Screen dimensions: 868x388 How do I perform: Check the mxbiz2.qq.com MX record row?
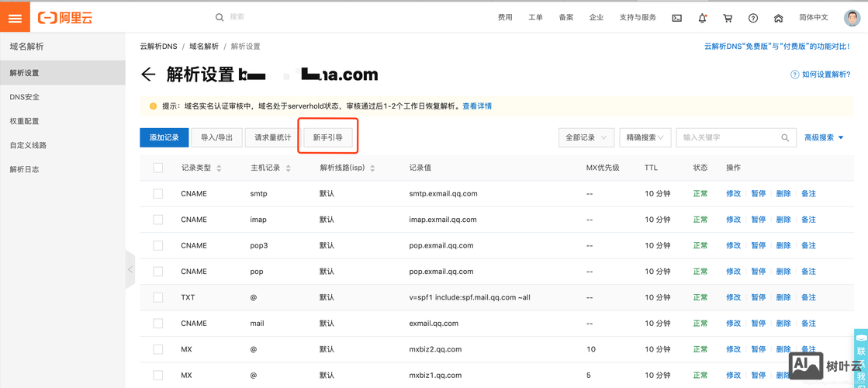pos(157,349)
